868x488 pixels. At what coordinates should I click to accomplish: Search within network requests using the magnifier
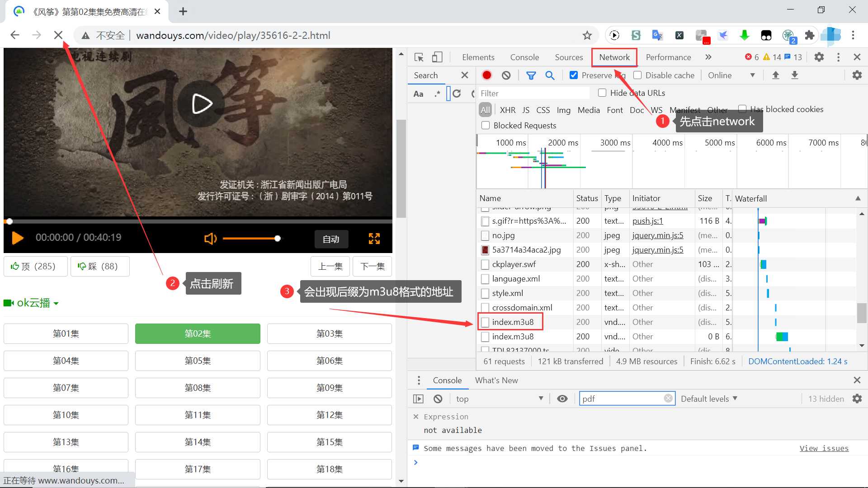550,75
